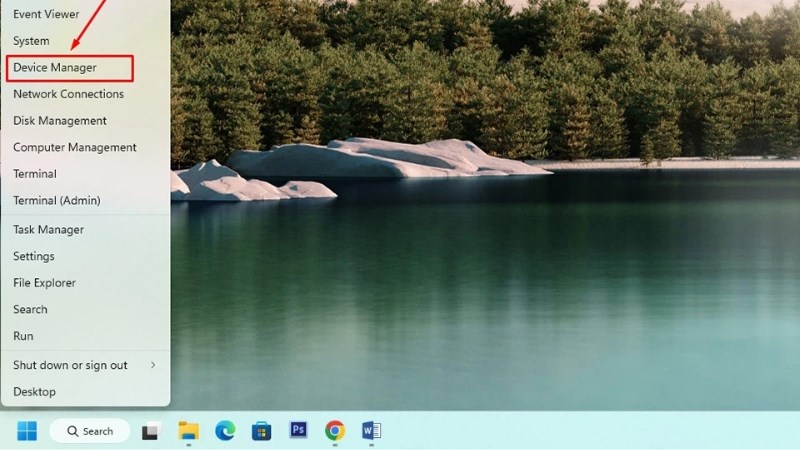Open File Explorer folder icon on taskbar
The image size is (800, 450).
click(x=188, y=431)
